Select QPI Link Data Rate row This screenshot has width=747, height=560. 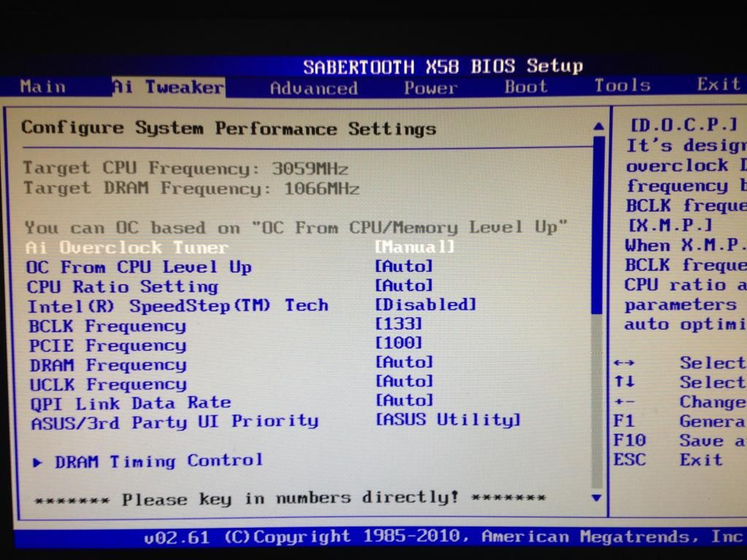tap(131, 404)
